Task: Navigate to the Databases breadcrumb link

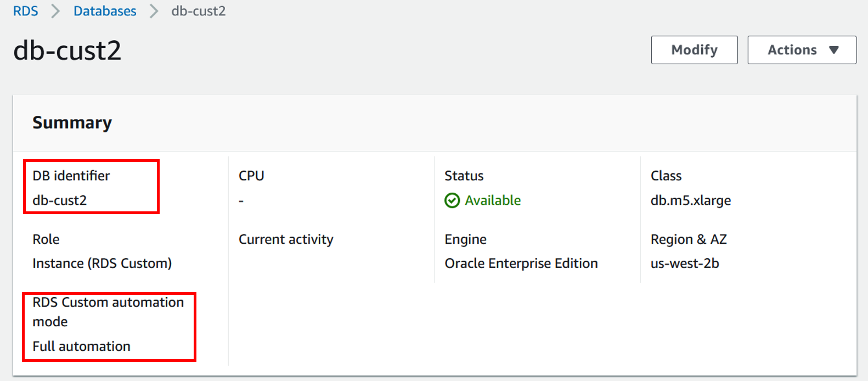Action: (105, 11)
